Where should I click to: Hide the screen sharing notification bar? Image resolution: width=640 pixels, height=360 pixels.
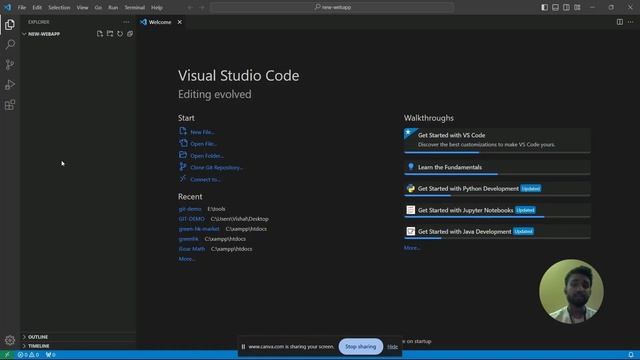392,347
